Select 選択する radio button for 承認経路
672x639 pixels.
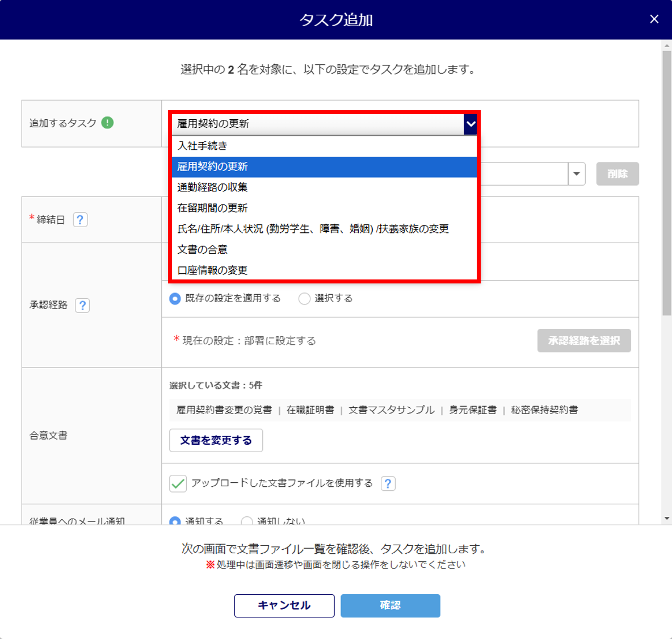(304, 299)
